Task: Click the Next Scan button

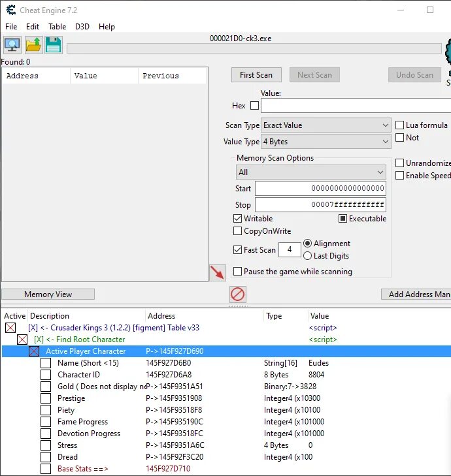Action: click(x=314, y=75)
